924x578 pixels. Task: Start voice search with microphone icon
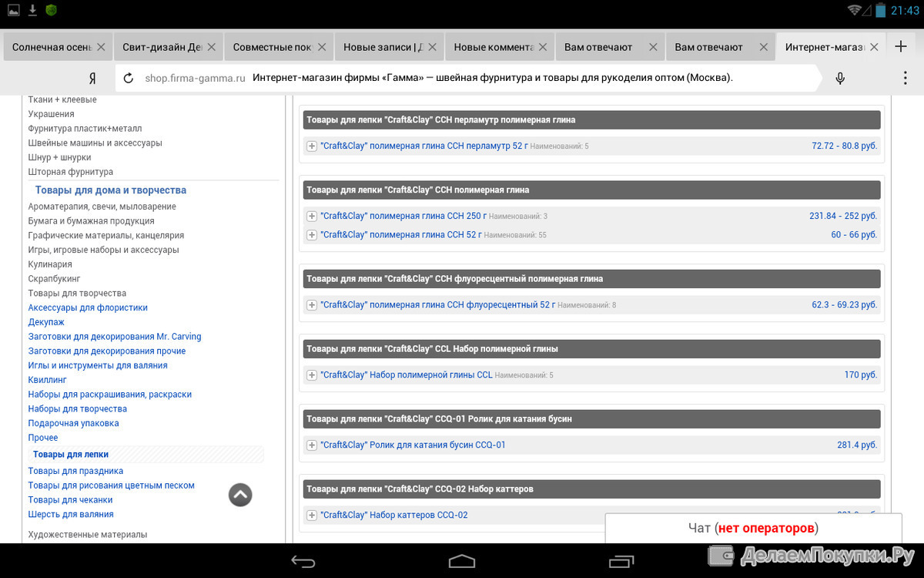[x=840, y=78]
